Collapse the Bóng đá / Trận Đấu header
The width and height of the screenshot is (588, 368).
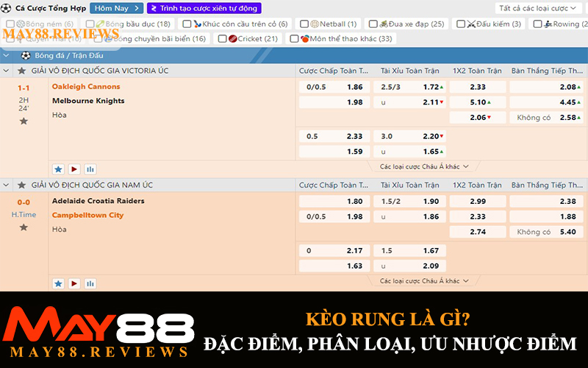coord(7,55)
